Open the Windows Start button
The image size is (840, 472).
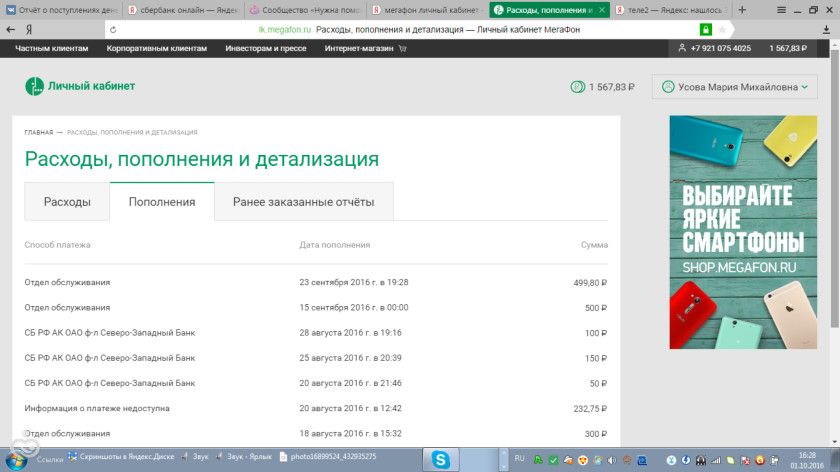16,460
